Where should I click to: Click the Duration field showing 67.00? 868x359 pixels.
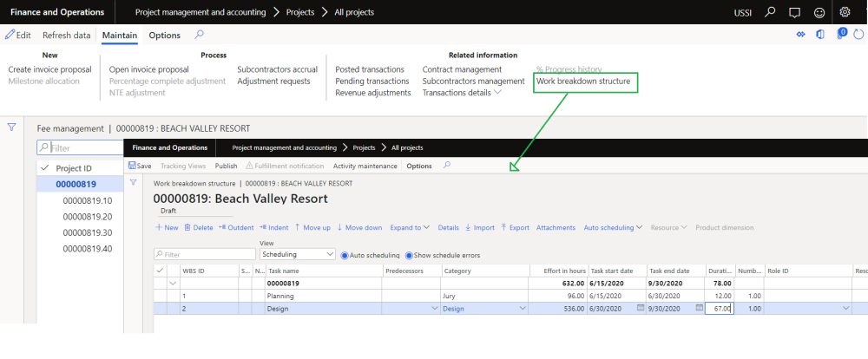pyautogui.click(x=719, y=309)
